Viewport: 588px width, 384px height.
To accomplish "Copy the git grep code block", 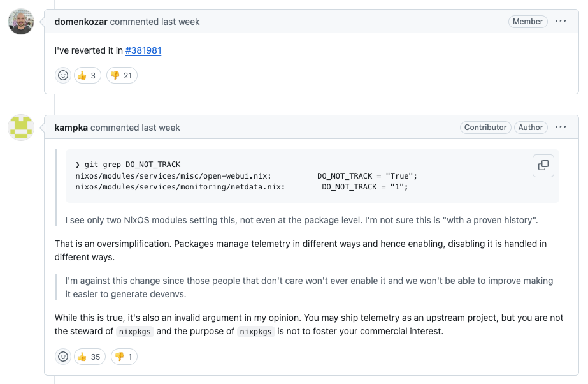I will click(543, 165).
